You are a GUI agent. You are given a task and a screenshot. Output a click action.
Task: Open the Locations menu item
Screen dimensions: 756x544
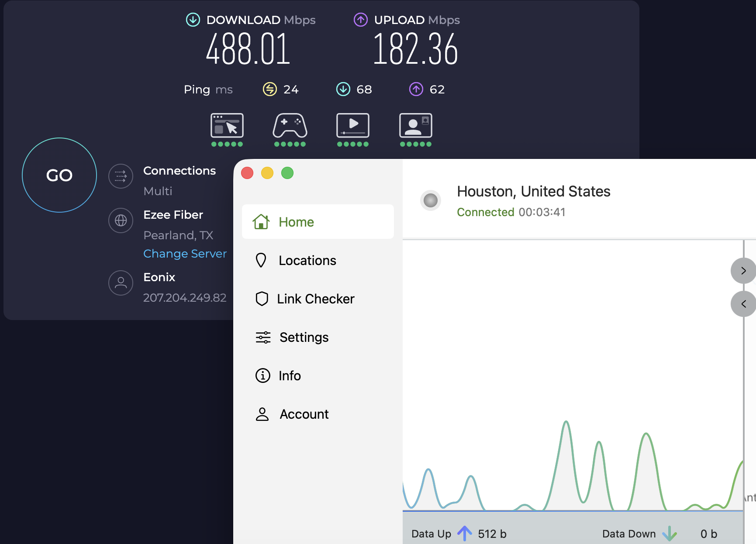[x=307, y=260]
